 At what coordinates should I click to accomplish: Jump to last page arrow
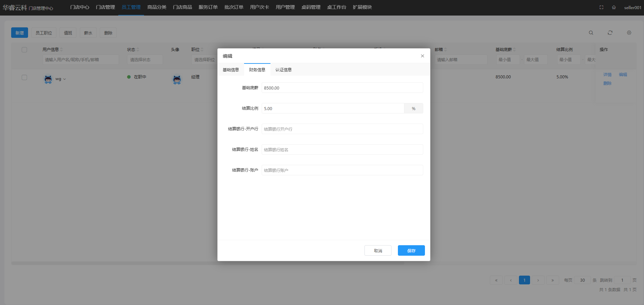pos(552,280)
